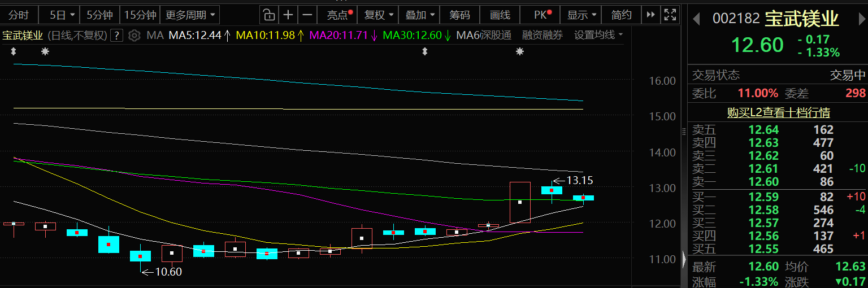
Task: Click the 卖四 price 12.63
Action: click(763, 143)
